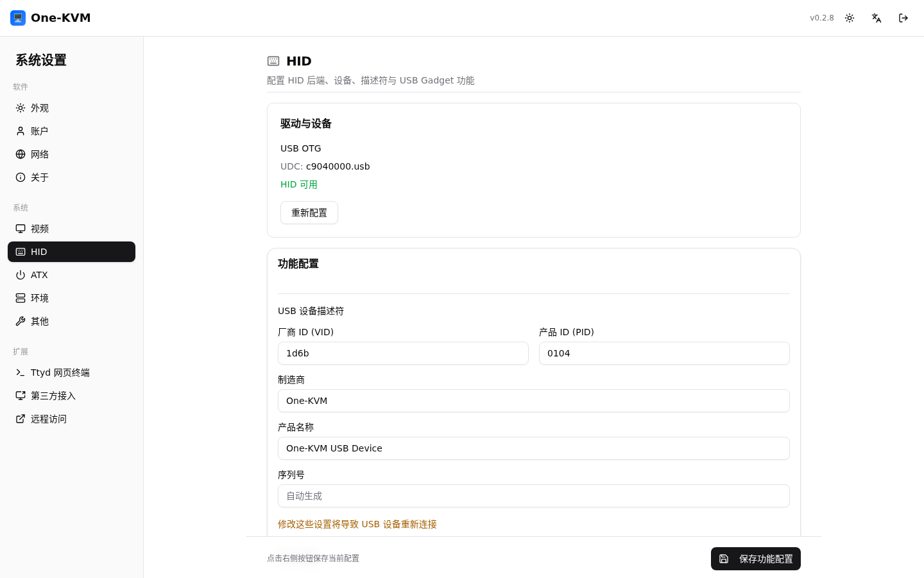The height and width of the screenshot is (578, 924).
Task: Click the 重新配置 button
Action: click(x=309, y=213)
